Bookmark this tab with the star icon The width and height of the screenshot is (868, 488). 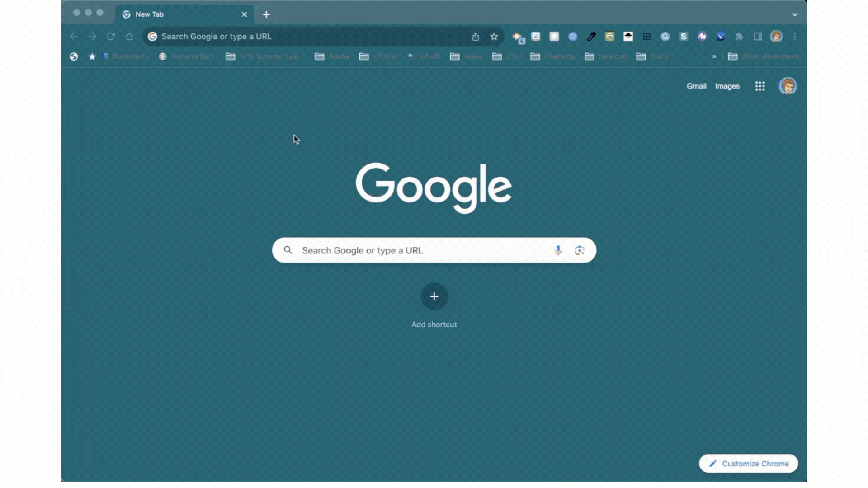tap(494, 37)
